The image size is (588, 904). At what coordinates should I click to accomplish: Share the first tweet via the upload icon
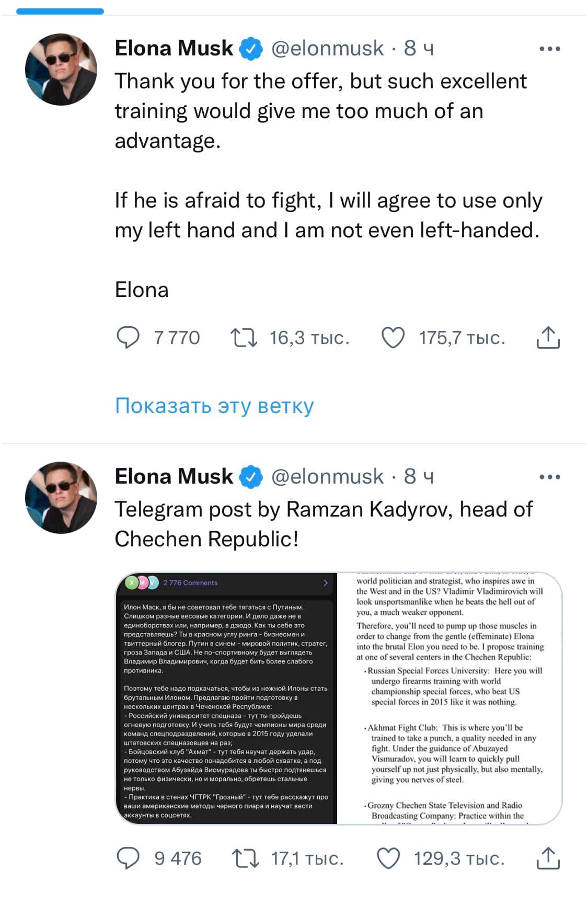click(548, 338)
